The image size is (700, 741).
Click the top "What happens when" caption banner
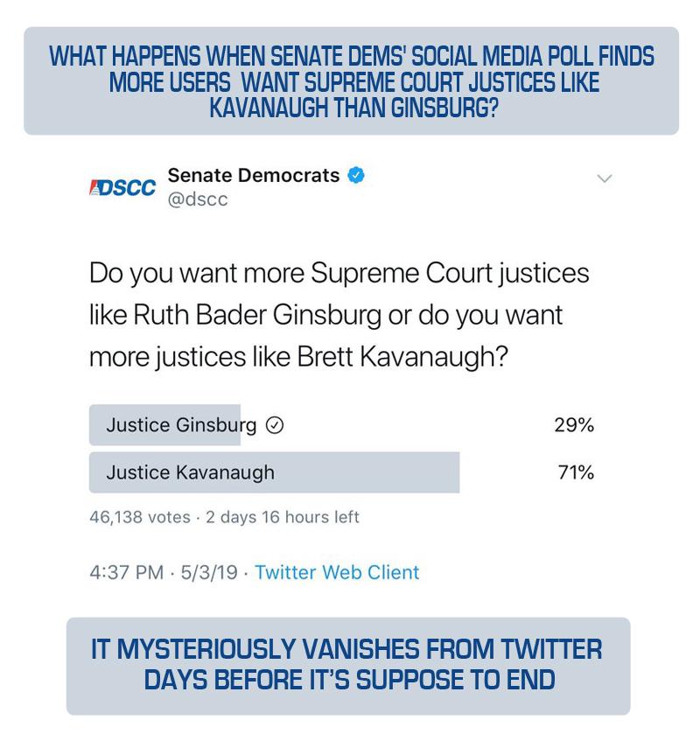(x=351, y=81)
